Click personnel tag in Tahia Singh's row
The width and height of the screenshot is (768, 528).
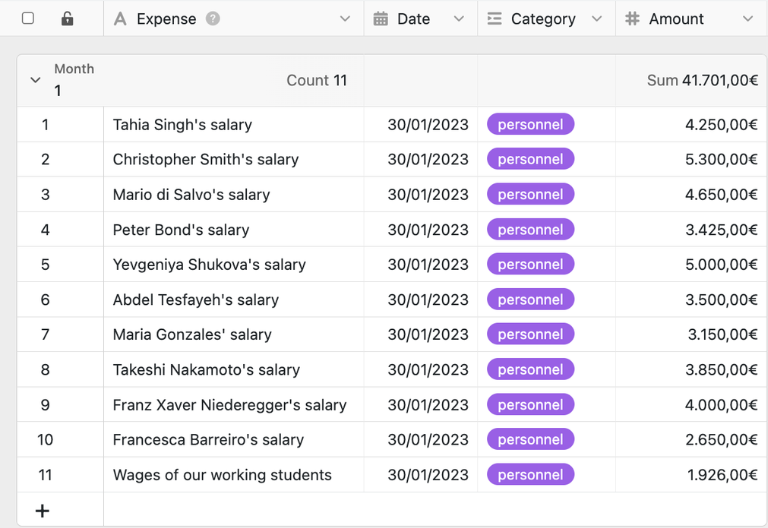tap(530, 124)
